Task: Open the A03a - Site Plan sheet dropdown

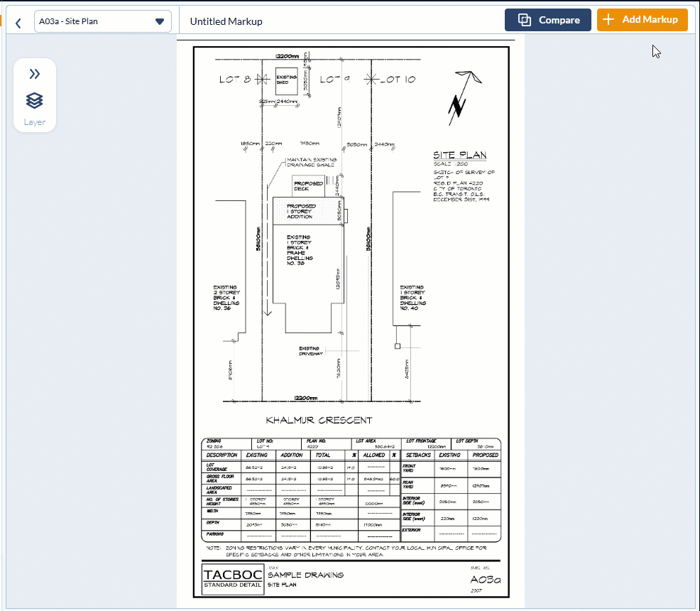Action: pos(103,21)
